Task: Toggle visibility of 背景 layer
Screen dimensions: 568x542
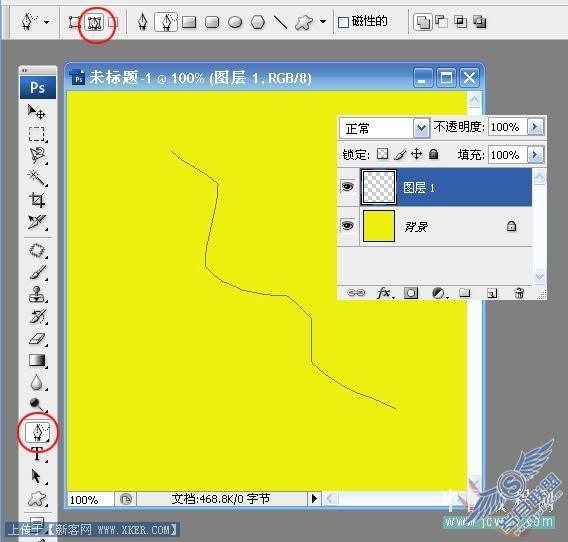Action: coord(348,226)
